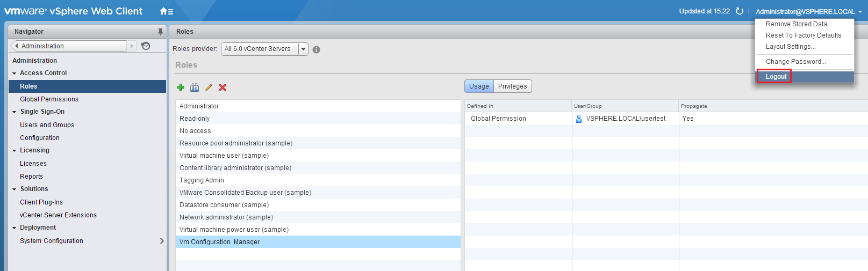This screenshot has width=868, height=271.
Task: Select Change Password menu entry
Action: point(804,62)
